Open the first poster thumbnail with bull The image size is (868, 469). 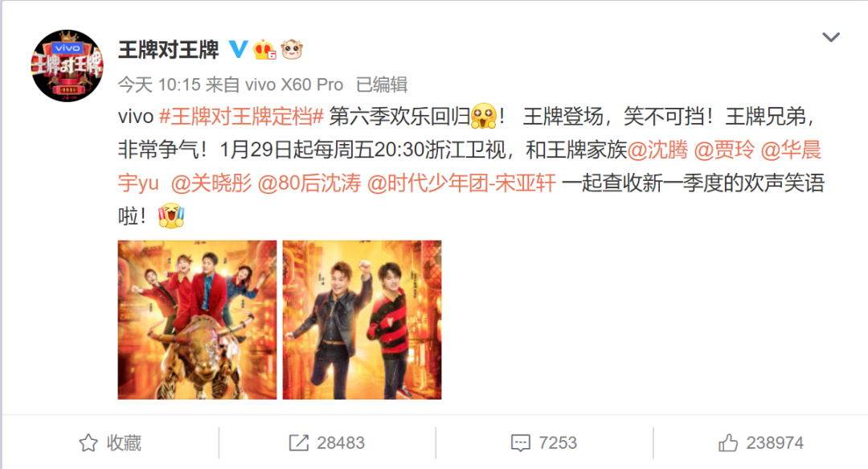[197, 320]
